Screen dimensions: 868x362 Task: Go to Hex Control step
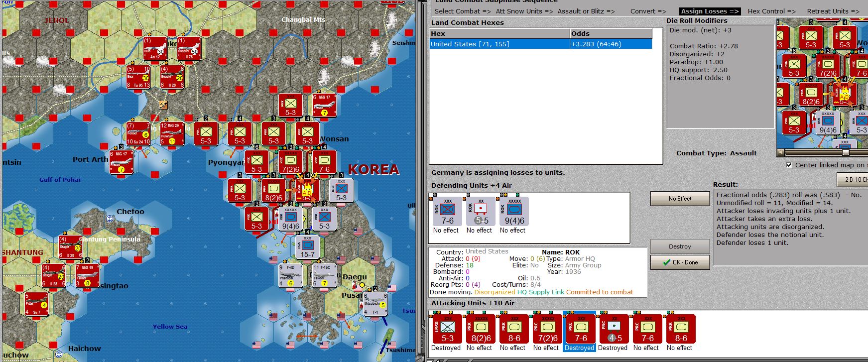[x=772, y=11]
